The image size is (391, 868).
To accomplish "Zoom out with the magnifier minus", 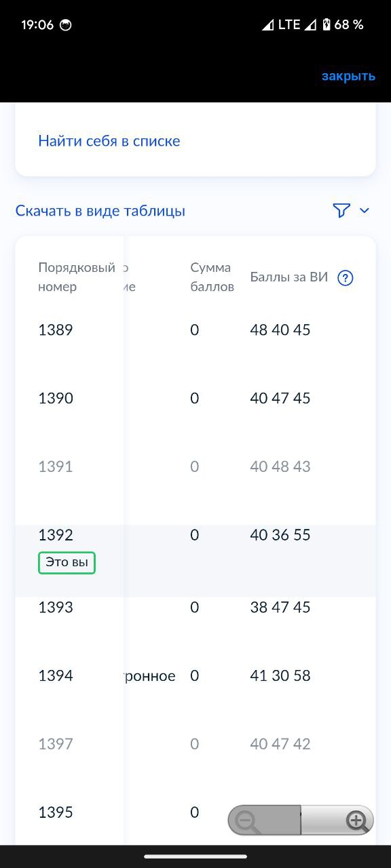I will (246, 821).
